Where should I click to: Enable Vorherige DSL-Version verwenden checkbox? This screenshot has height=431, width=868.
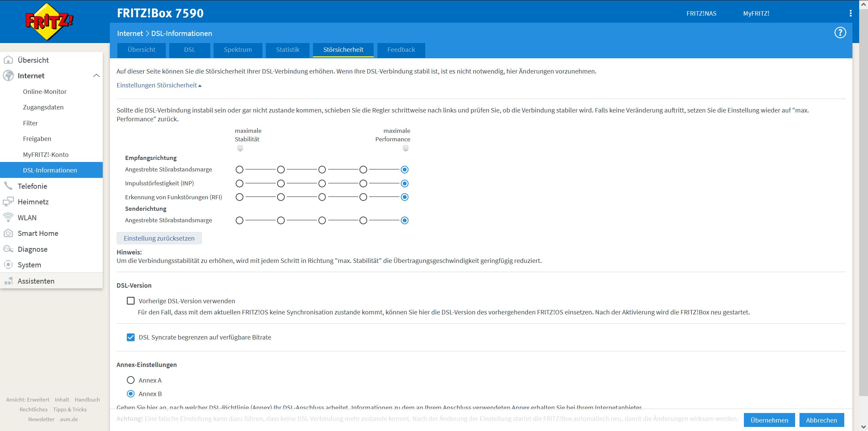click(x=131, y=301)
